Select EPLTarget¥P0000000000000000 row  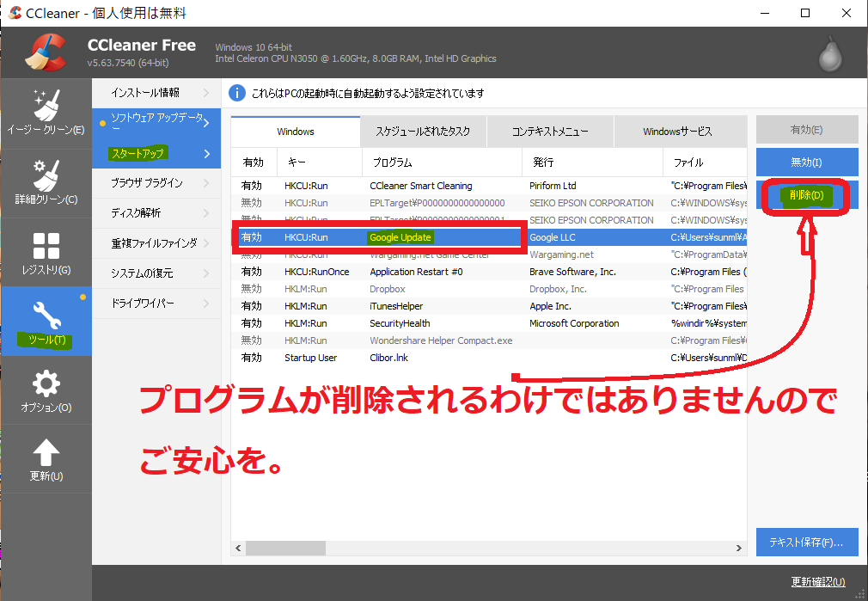(489, 203)
